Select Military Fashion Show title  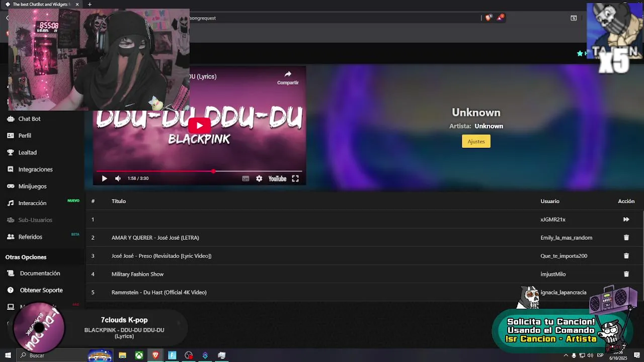pos(137,274)
